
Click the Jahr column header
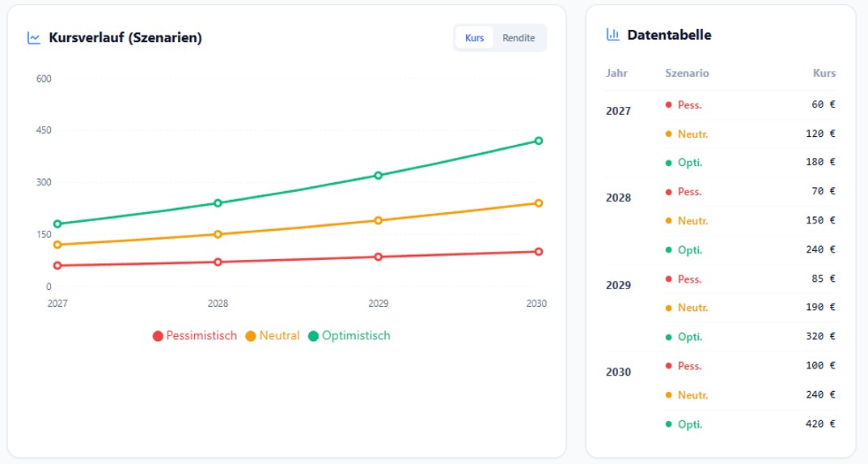(616, 73)
